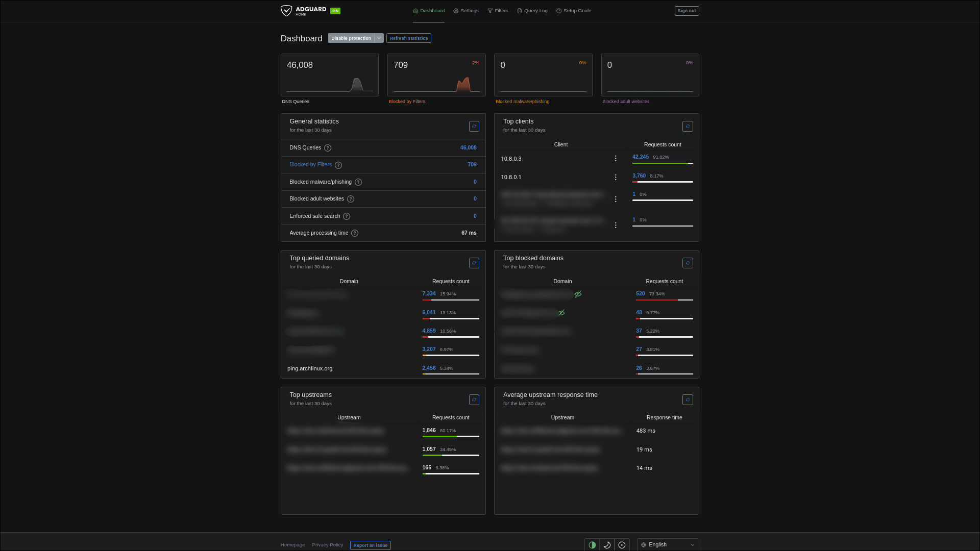Click the 6,041 queried domain count
Image resolution: width=980 pixels, height=551 pixels.
[429, 313]
